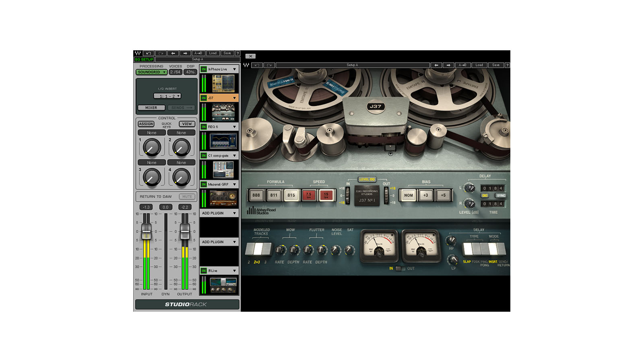
Task: Go to next preset in J37 toolbar
Action: click(x=448, y=65)
